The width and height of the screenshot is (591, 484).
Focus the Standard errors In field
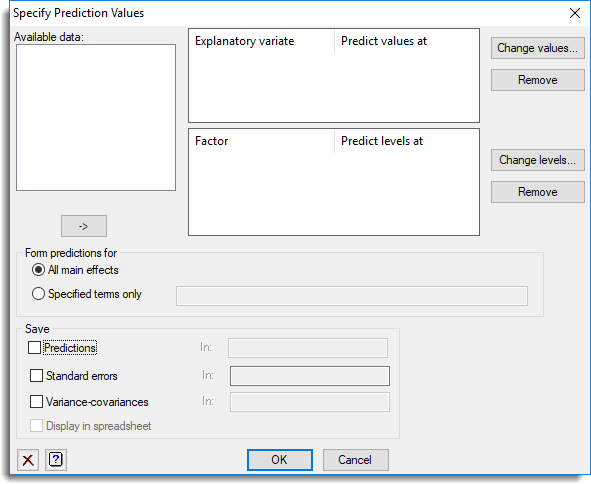coord(310,376)
